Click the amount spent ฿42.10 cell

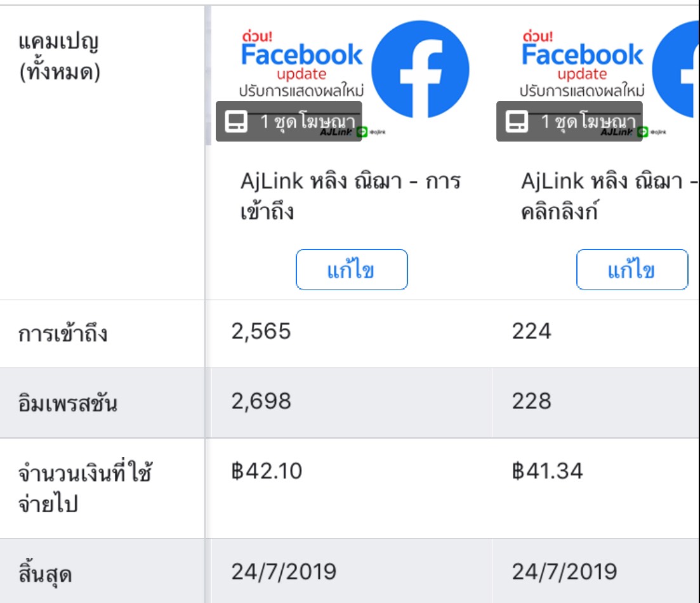pos(267,471)
